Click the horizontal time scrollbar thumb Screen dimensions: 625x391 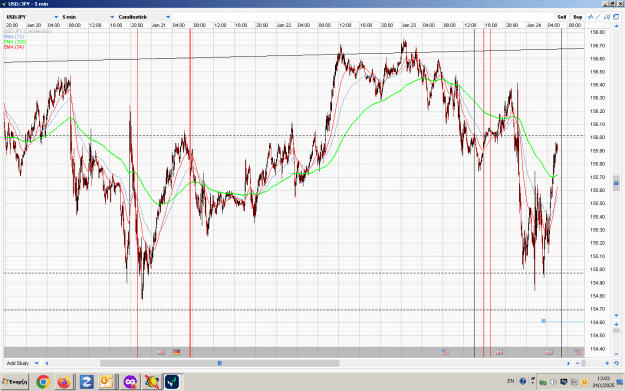click(x=220, y=363)
